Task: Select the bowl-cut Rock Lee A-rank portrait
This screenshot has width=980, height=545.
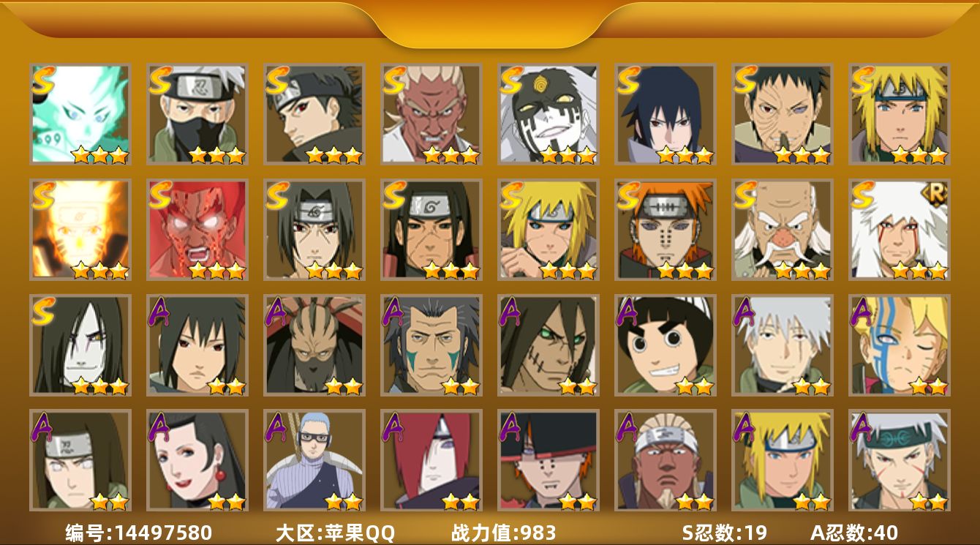Action: [665, 345]
